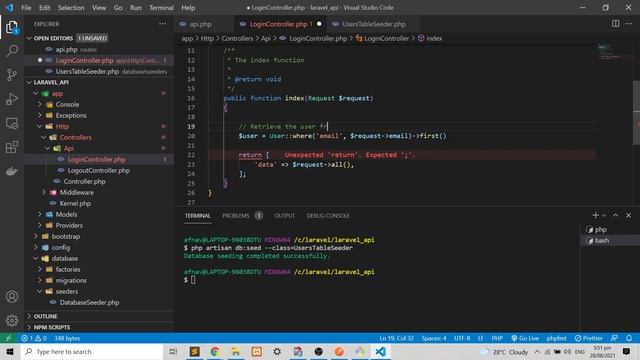This screenshot has width=640, height=360.
Task: Click the Visual Studio Code taskbar icon
Action: point(380,352)
